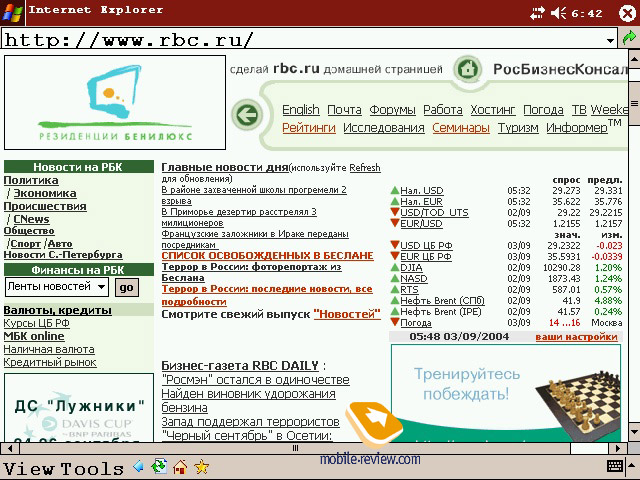Open the Хостинг link

493,110
